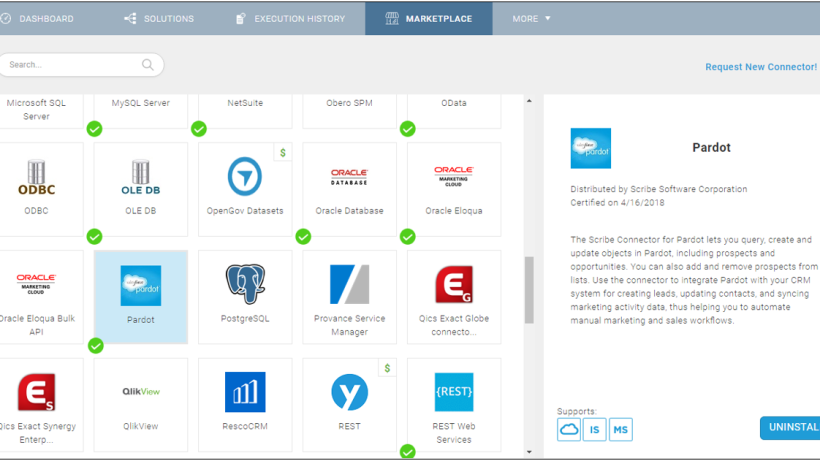Click the Microsoft SQL Server label

[36, 110]
